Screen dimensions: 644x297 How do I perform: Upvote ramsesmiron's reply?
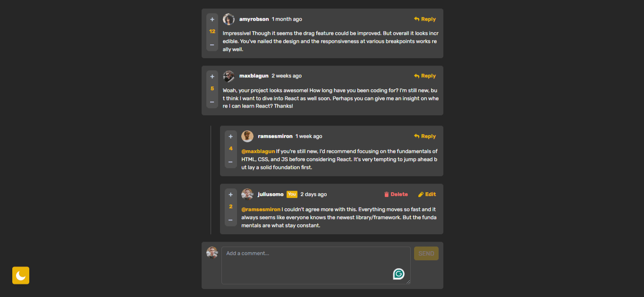(x=230, y=136)
